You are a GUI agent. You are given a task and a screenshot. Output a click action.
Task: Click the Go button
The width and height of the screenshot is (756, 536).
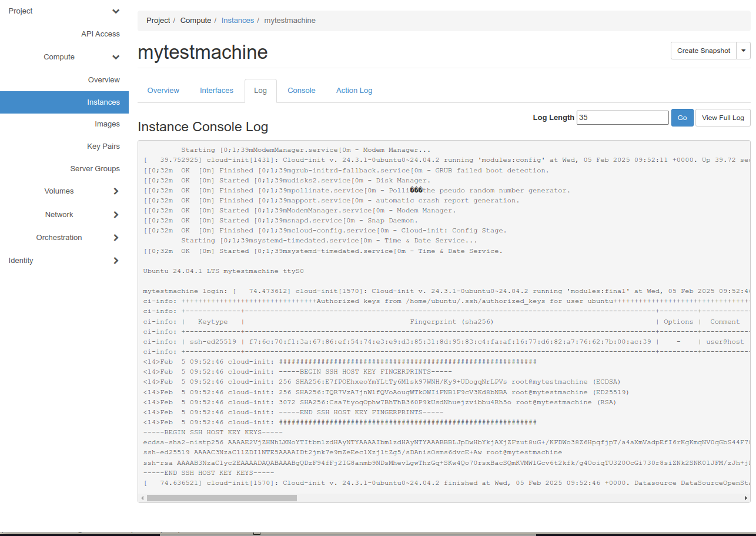(x=683, y=118)
